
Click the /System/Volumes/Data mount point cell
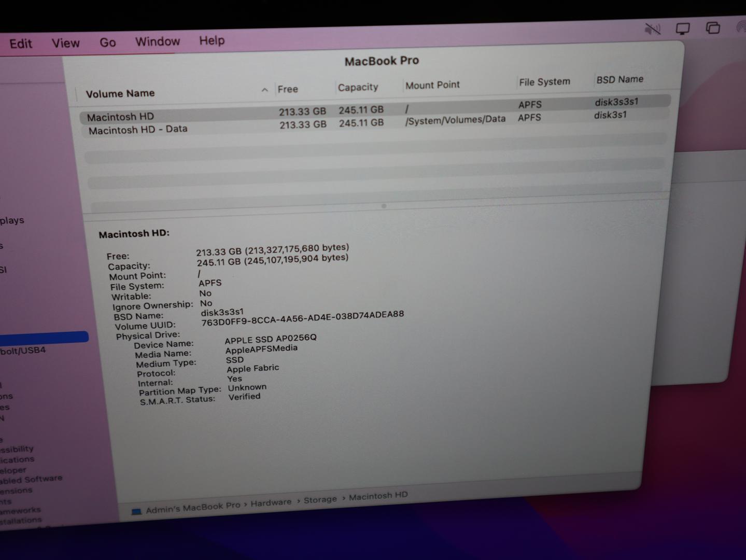click(x=455, y=120)
